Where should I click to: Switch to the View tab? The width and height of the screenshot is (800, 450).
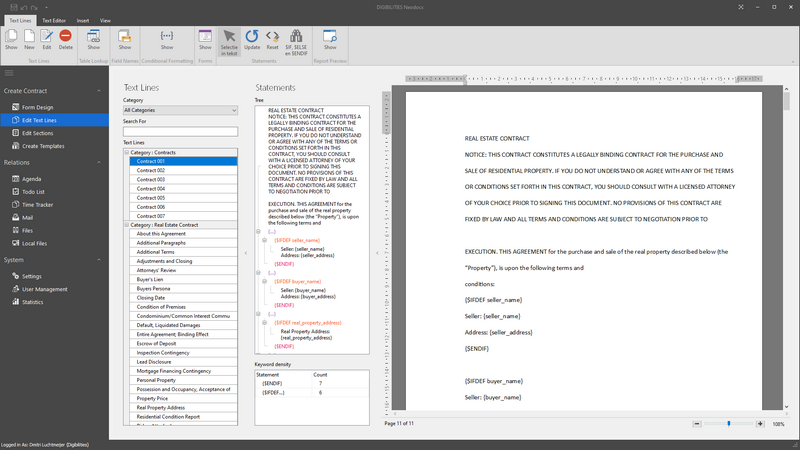(105, 21)
